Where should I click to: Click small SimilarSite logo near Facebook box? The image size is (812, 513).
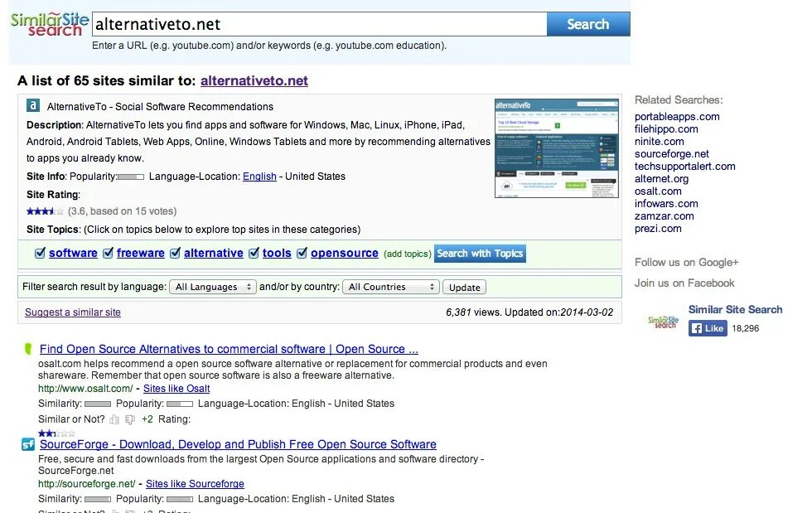coord(664,322)
